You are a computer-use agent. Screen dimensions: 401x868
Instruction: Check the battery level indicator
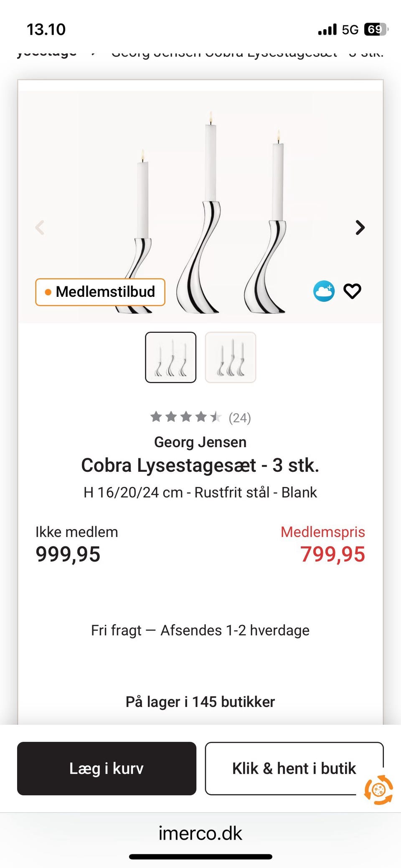pos(376,29)
